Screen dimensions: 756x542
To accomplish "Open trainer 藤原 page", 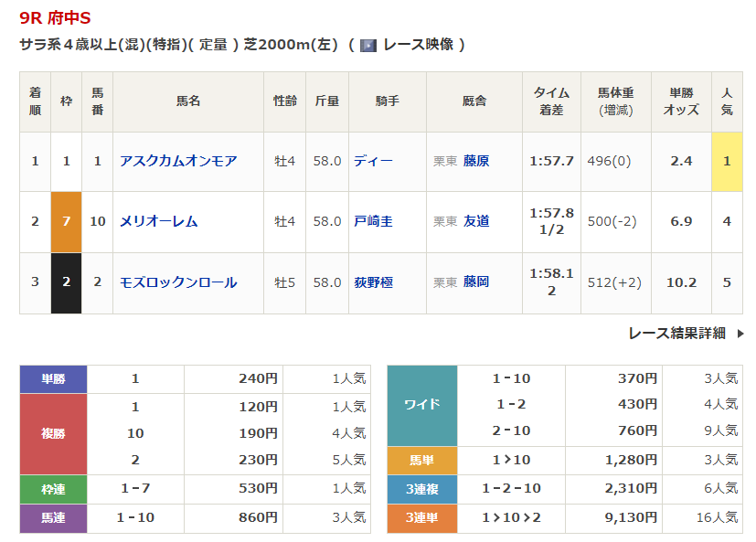I will [475, 161].
